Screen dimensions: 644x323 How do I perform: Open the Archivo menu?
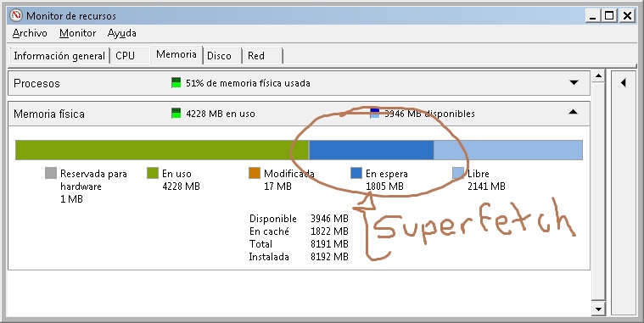tap(30, 33)
